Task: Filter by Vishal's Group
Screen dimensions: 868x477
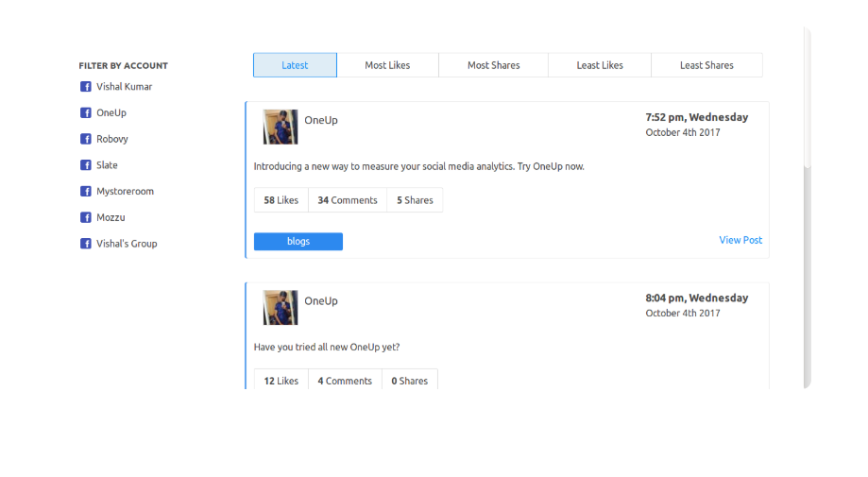Action: tap(127, 244)
